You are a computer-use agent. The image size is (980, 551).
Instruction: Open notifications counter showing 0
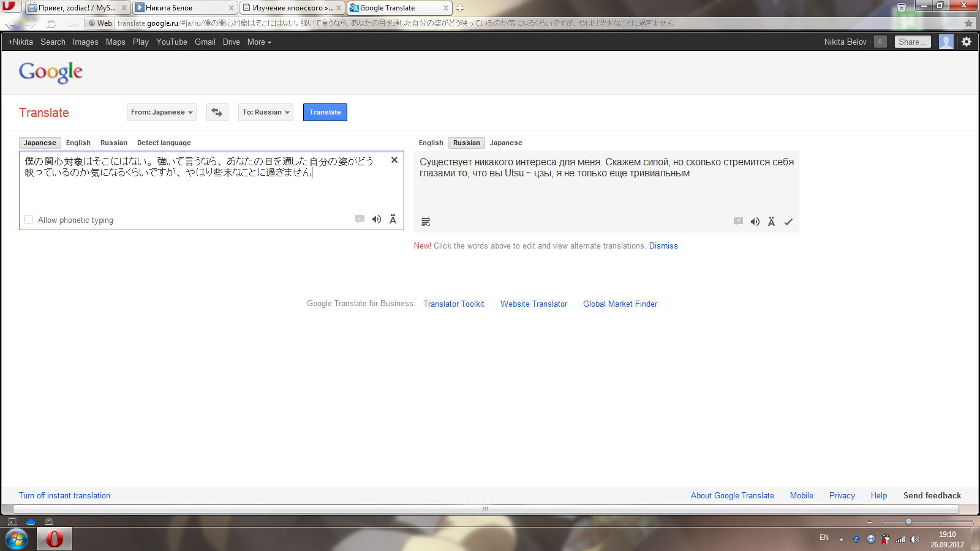(880, 42)
